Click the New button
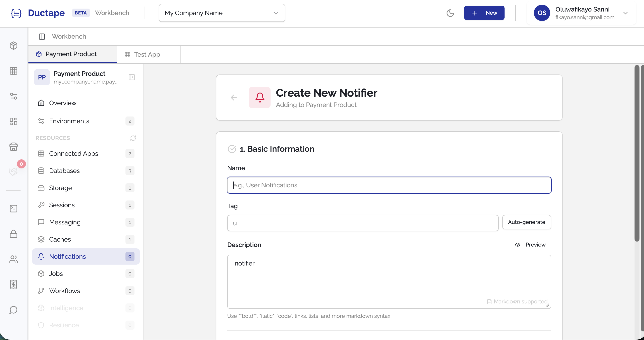 point(484,13)
